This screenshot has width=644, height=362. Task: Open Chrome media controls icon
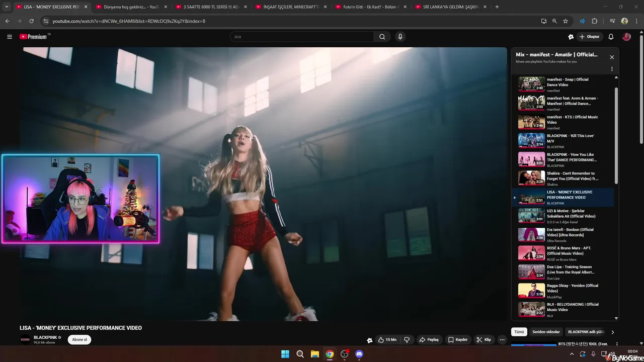tap(612, 21)
